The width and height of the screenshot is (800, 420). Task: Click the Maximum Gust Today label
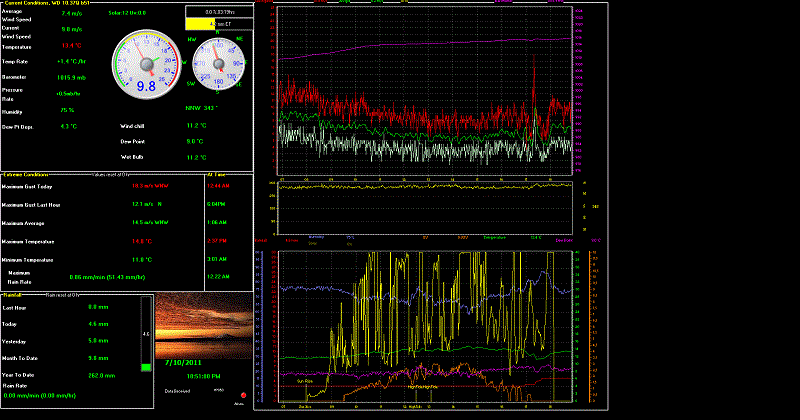tap(27, 186)
